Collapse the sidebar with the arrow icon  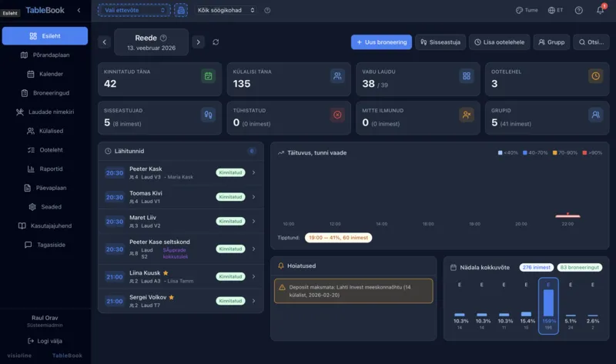click(x=79, y=10)
